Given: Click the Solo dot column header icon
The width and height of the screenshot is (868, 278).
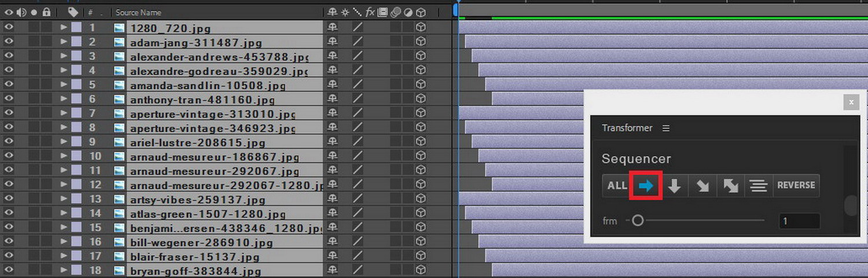Looking at the screenshot, I should 34,12.
